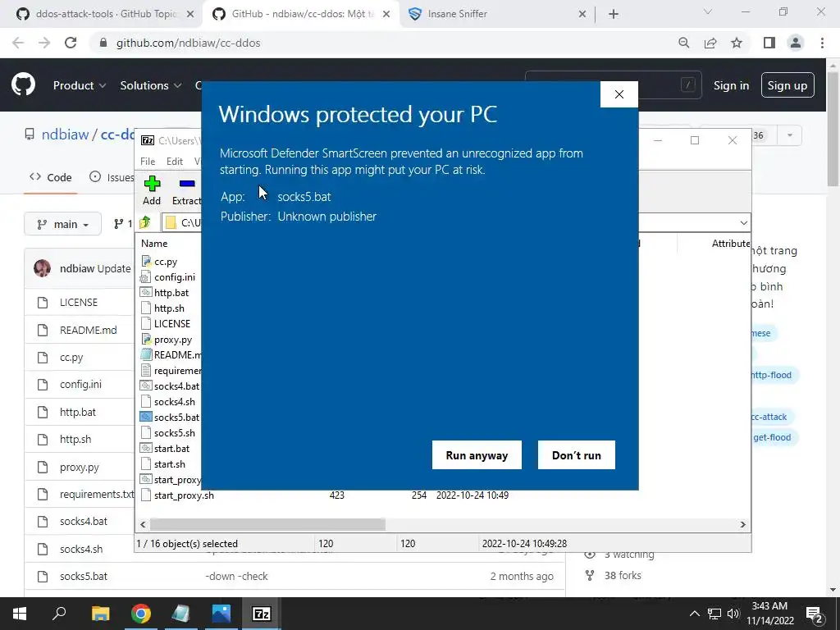Select start.bat in 7-Zip list
This screenshot has width=840, height=630.
(x=171, y=448)
